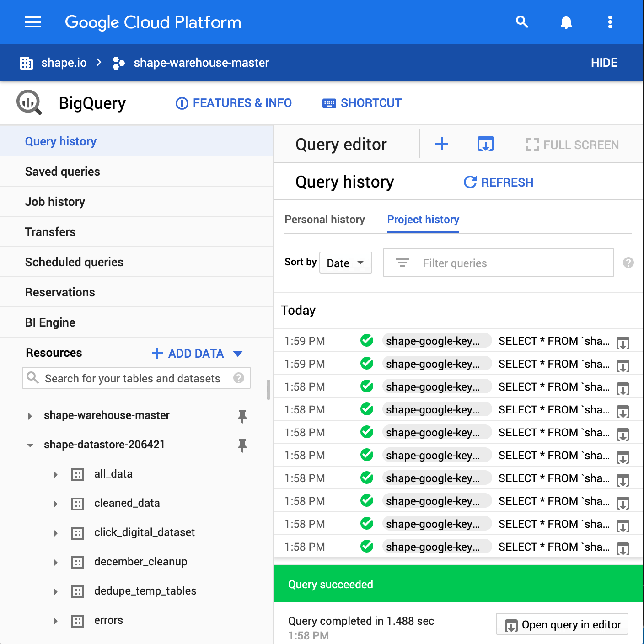Expand the click_digital_dataset dataset
The height and width of the screenshot is (644, 644).
click(55, 533)
